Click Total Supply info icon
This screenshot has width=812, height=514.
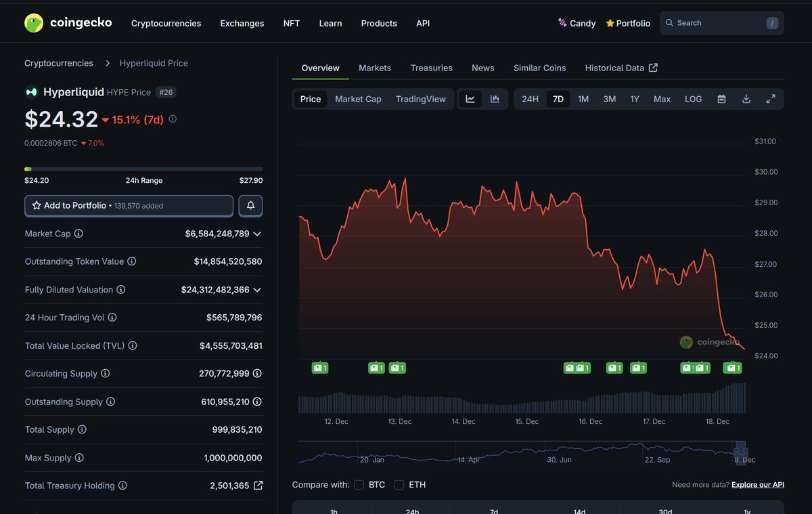82,430
